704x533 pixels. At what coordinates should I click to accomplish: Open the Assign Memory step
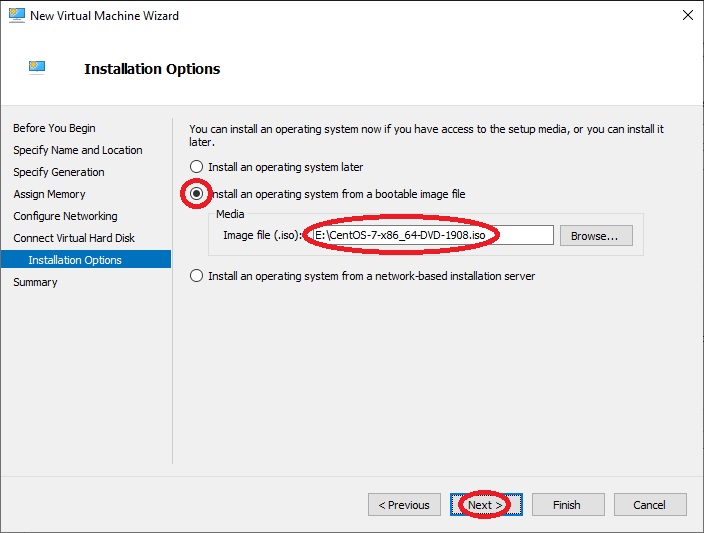(x=49, y=194)
